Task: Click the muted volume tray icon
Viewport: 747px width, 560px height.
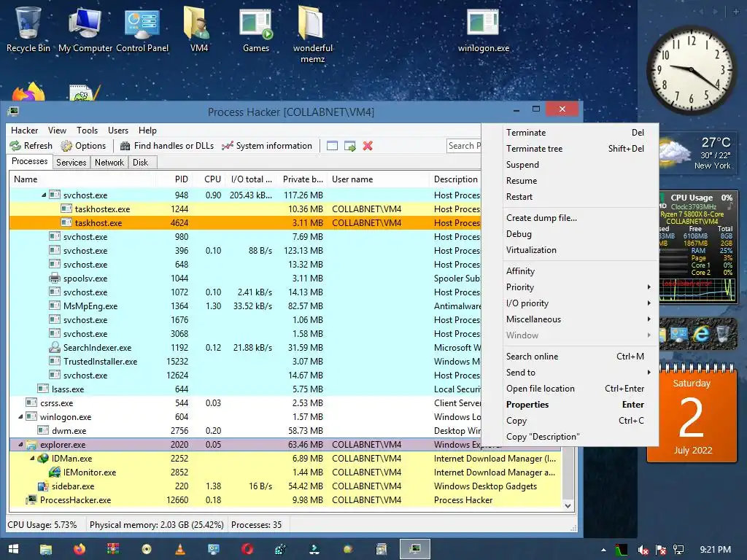Action: pos(643,550)
